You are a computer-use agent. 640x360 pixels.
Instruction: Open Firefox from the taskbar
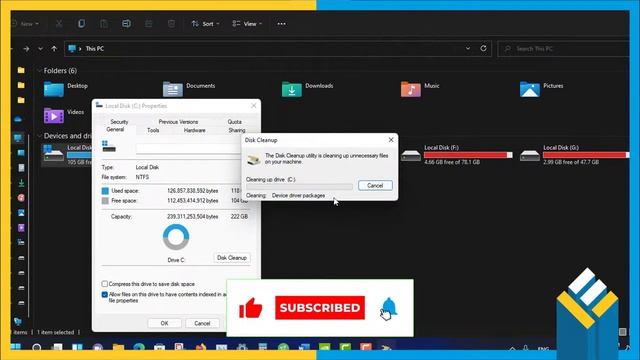pos(200,348)
